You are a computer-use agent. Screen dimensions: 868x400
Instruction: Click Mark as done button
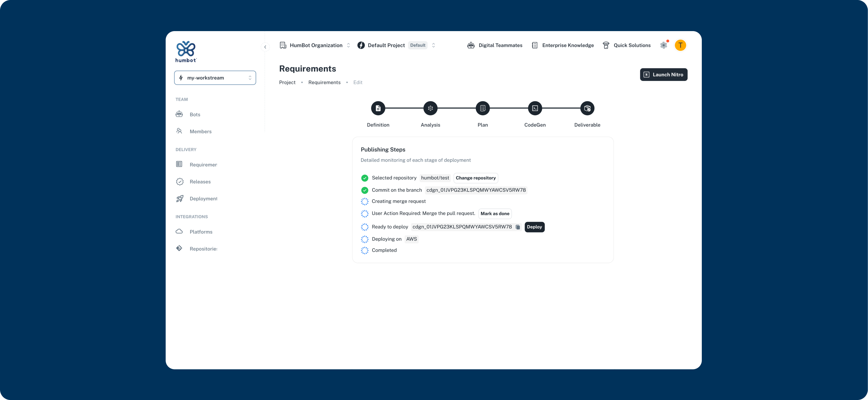point(495,214)
